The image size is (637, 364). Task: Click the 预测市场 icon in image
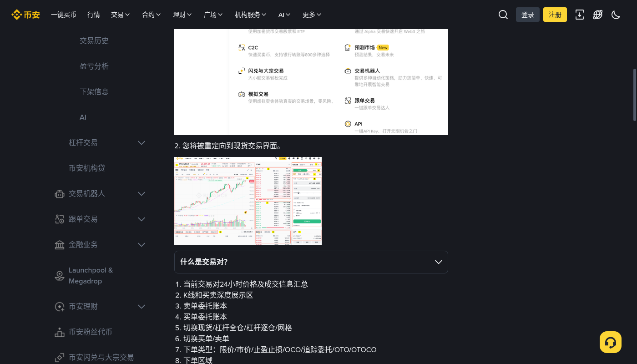click(348, 47)
